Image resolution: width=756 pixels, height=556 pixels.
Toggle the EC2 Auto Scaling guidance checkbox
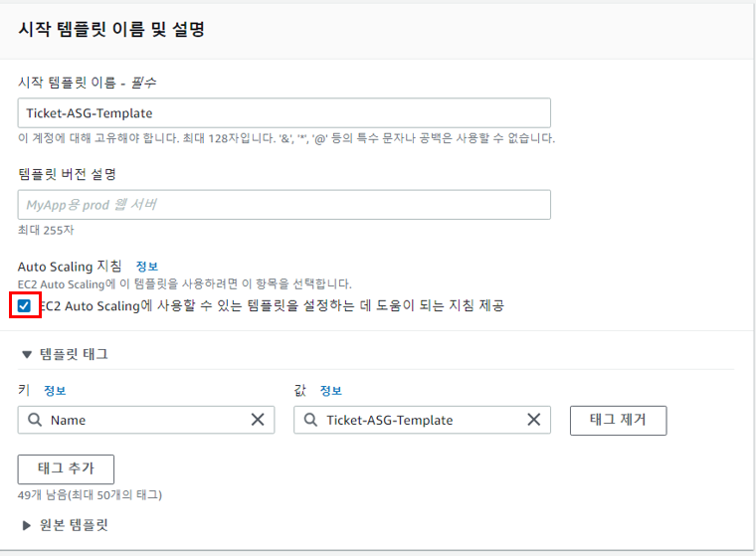pyautogui.click(x=24, y=305)
